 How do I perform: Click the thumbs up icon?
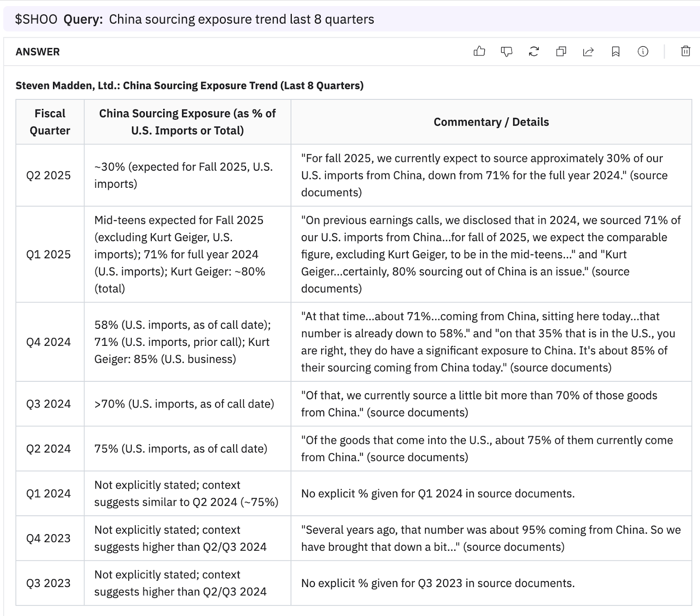point(479,52)
